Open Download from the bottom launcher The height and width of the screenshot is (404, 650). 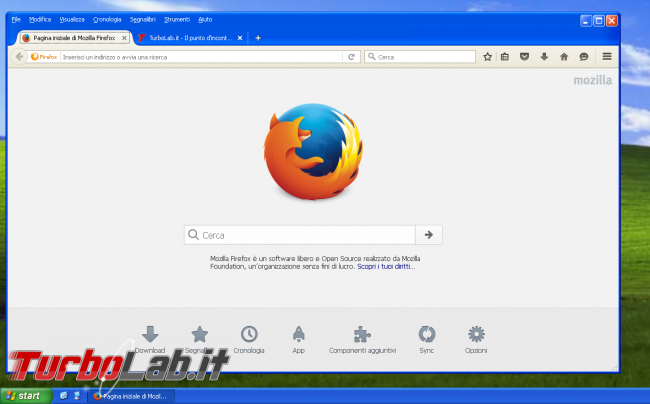click(x=150, y=340)
